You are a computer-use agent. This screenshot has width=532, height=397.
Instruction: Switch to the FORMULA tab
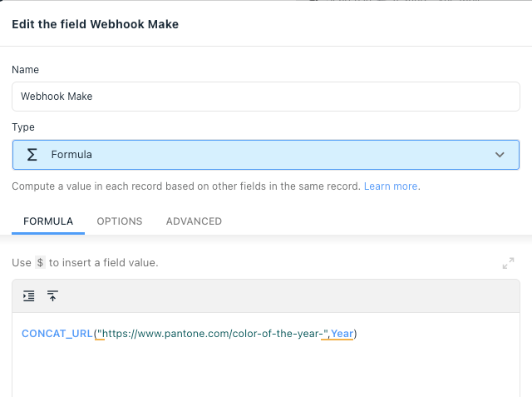click(48, 221)
